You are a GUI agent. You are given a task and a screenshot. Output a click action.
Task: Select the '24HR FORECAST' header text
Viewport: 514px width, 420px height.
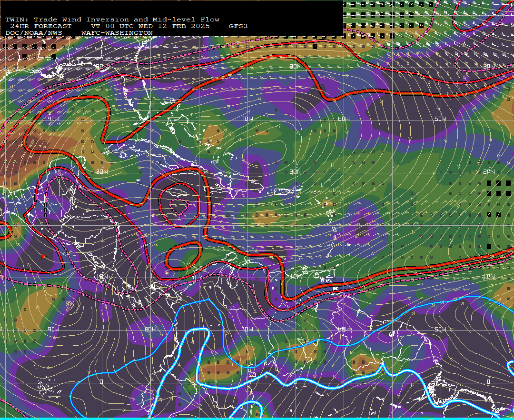tap(40, 26)
